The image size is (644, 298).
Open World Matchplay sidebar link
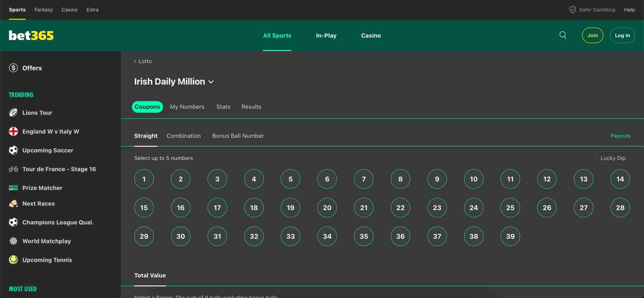(x=46, y=241)
